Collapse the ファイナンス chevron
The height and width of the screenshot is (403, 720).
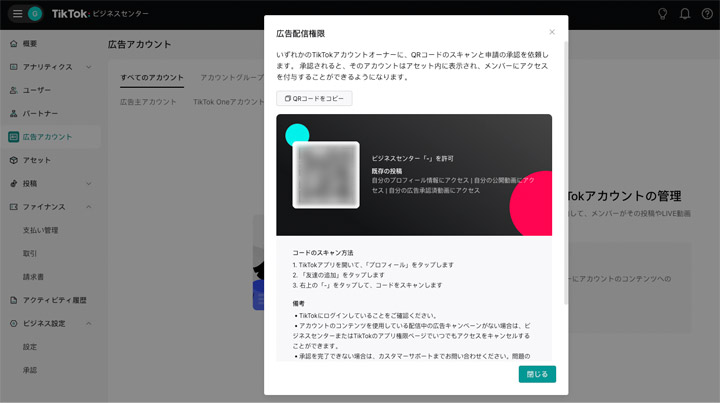coord(89,207)
